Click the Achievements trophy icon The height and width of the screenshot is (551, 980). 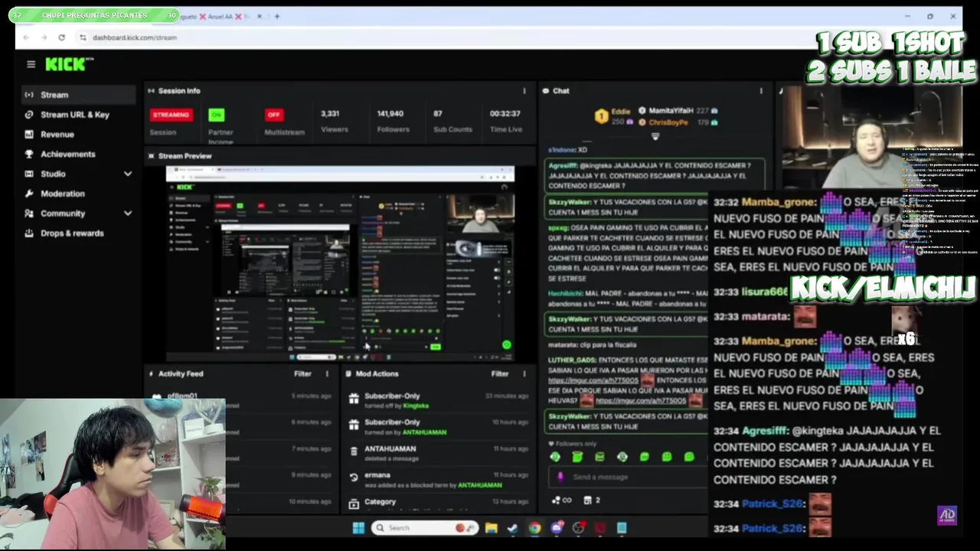click(x=29, y=154)
